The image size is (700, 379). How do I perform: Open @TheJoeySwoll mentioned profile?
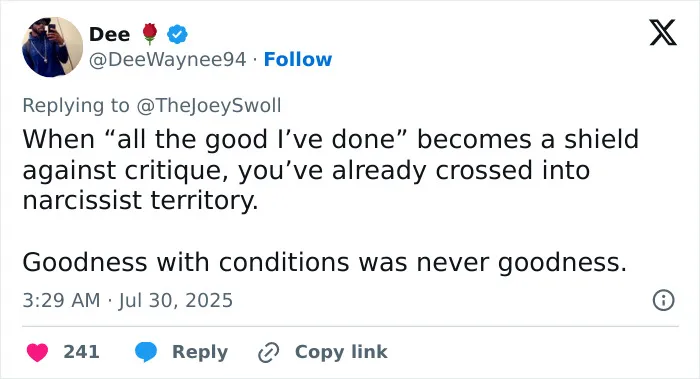tap(208, 106)
